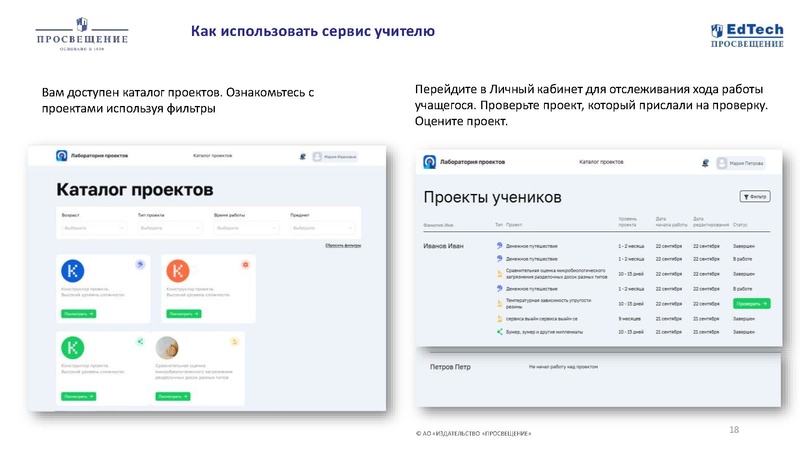Open the Тип проекта filter dropdown
Screen dimensions: 800x450
tap(170, 228)
